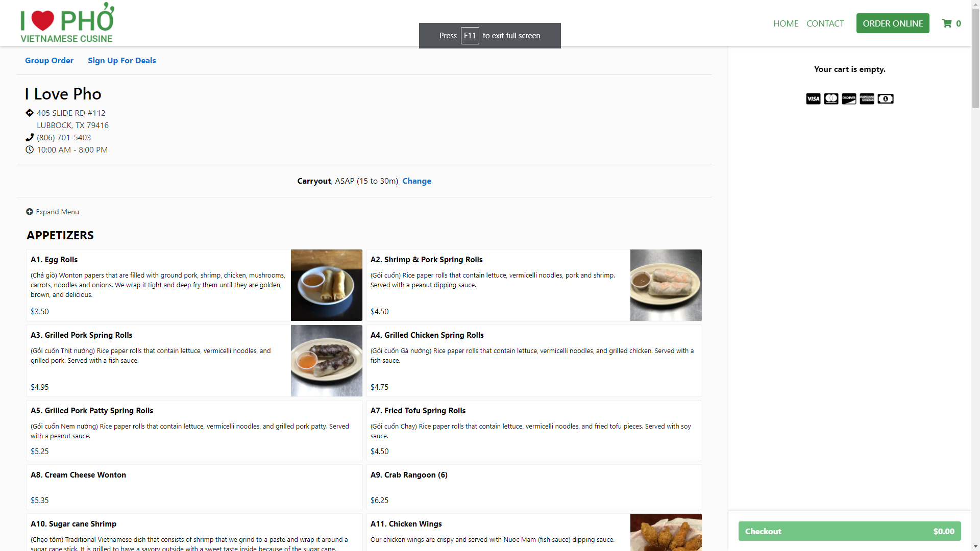Click the phone icon
The width and height of the screenshot is (980, 551).
(30, 137)
